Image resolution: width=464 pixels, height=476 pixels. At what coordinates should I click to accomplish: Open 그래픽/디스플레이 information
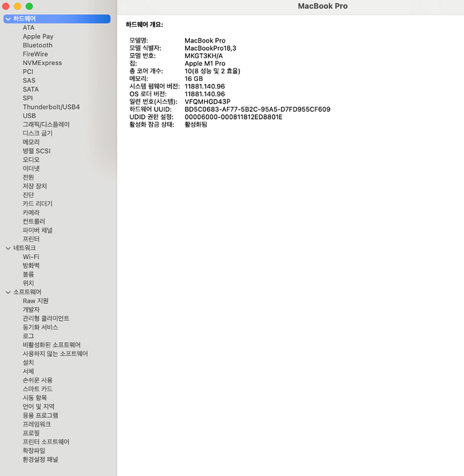pyautogui.click(x=46, y=124)
